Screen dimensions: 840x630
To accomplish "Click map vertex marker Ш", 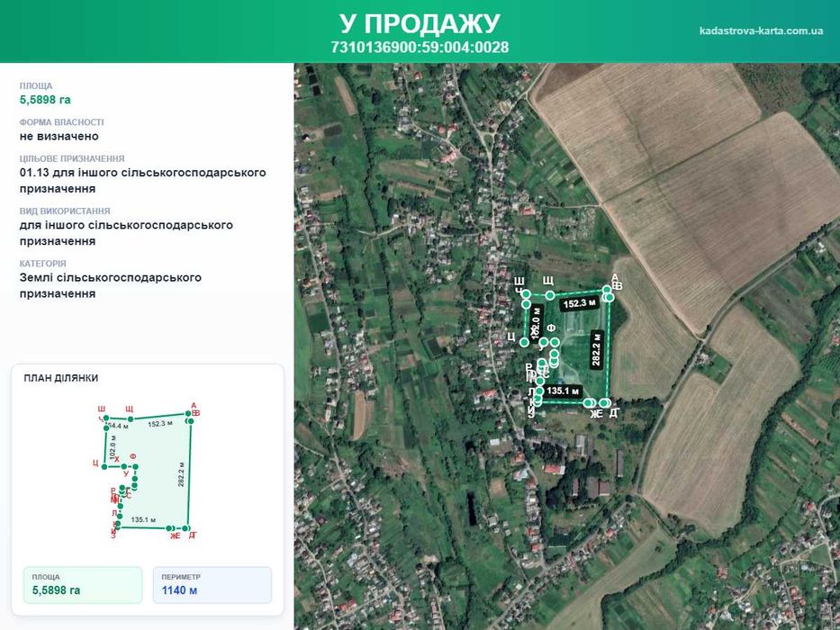I will click(526, 293).
